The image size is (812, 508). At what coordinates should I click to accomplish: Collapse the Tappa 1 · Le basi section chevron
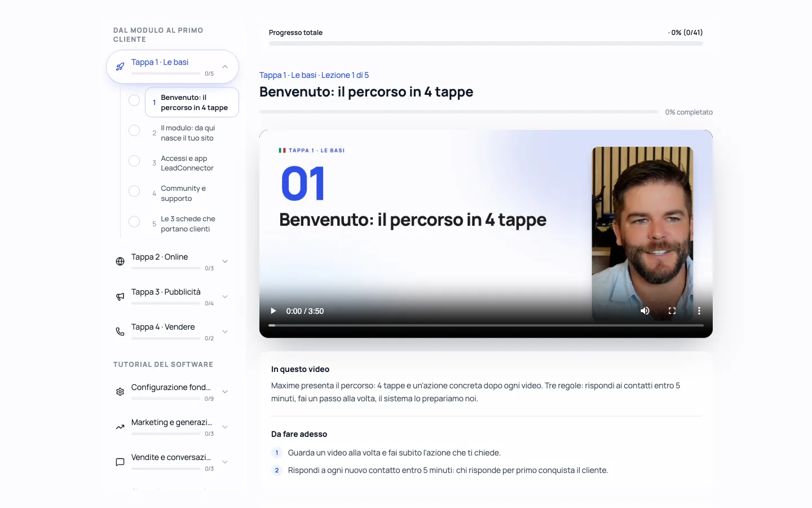[225, 67]
